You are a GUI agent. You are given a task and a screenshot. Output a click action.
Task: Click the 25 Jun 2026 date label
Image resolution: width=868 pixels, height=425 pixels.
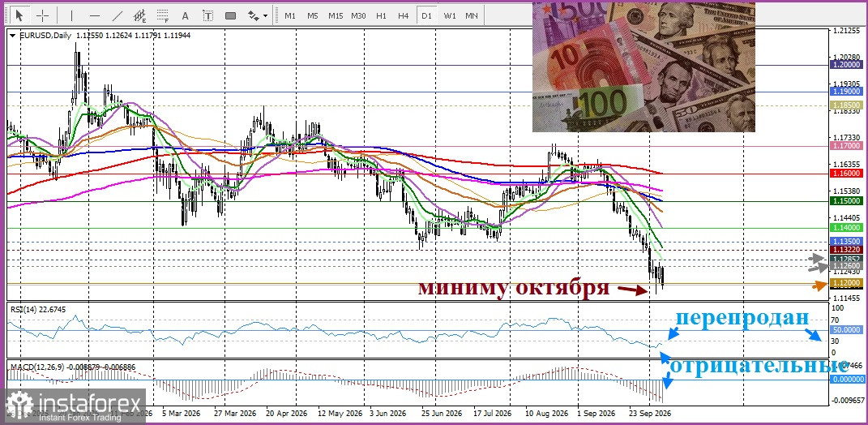click(x=442, y=414)
